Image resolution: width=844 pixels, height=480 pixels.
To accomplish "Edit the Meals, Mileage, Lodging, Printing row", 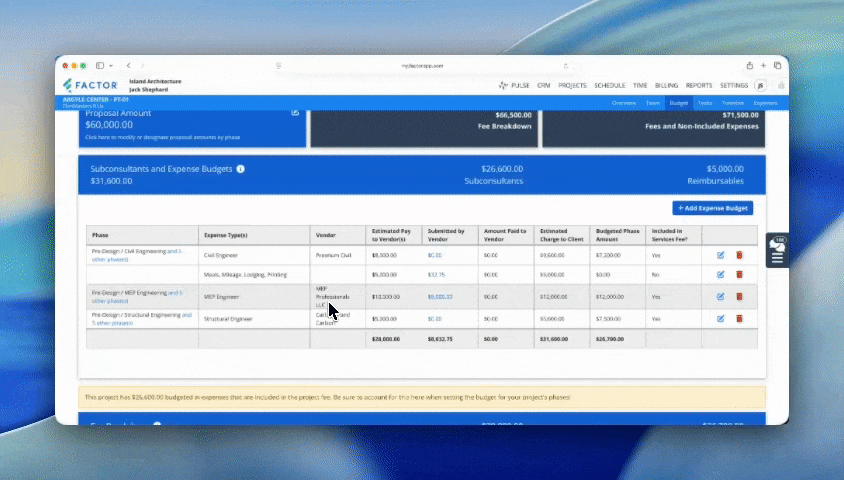I will (720, 274).
